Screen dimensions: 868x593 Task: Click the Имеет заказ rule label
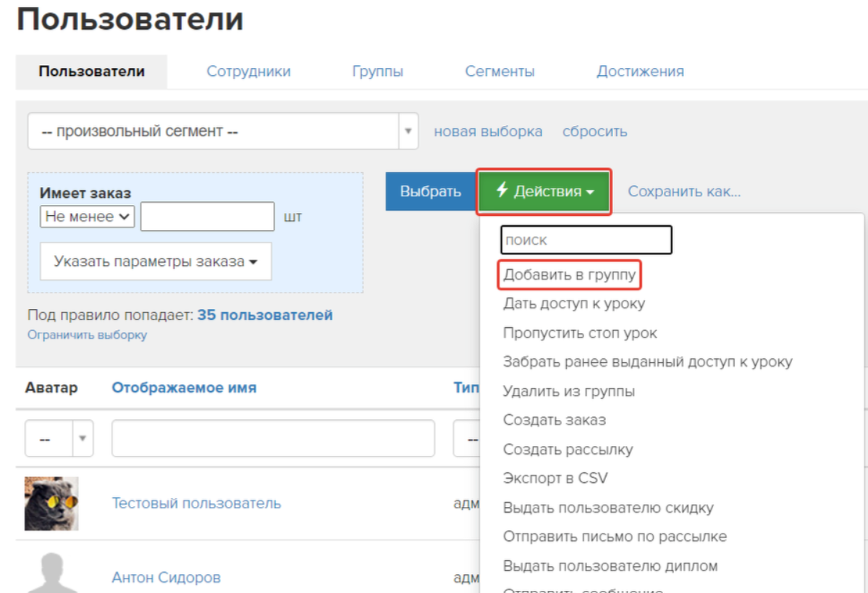point(85,193)
